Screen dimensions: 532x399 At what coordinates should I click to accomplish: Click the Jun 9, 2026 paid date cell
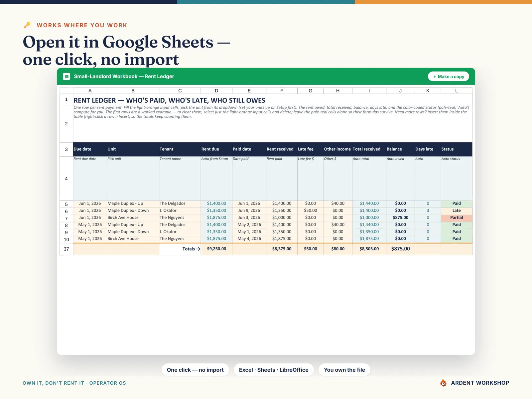[249, 210]
